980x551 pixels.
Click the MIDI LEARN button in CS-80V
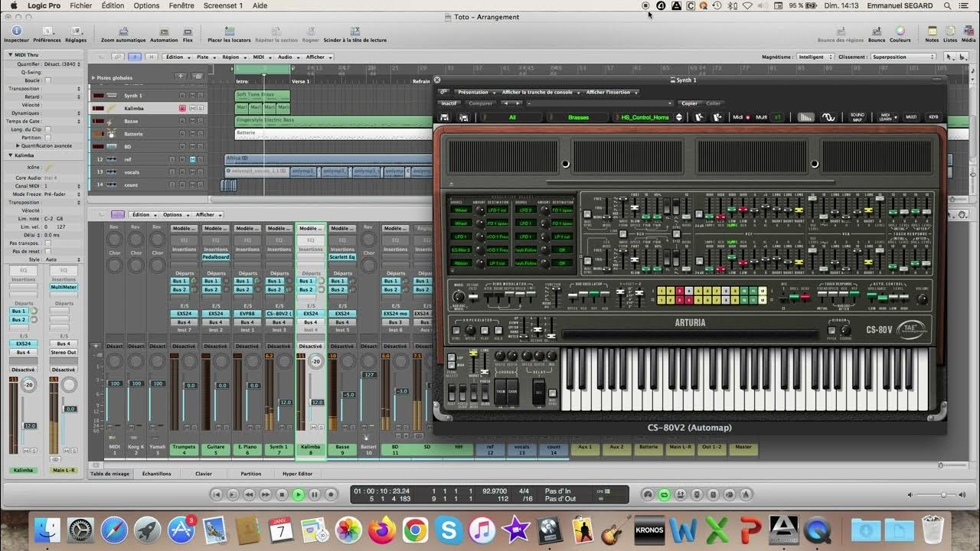(x=886, y=117)
